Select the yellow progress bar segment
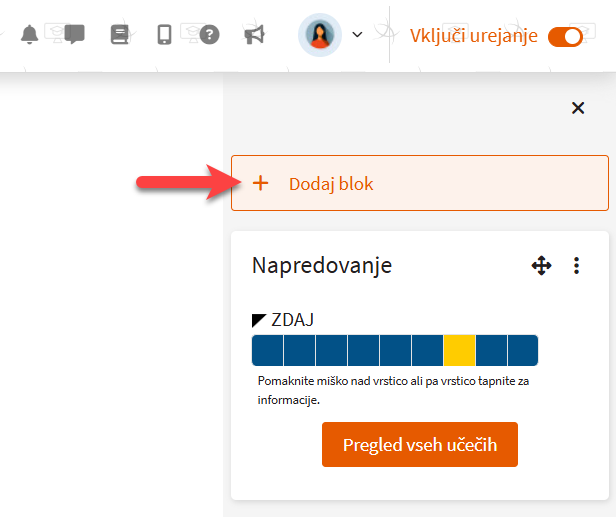This screenshot has height=517, width=616. coord(459,350)
